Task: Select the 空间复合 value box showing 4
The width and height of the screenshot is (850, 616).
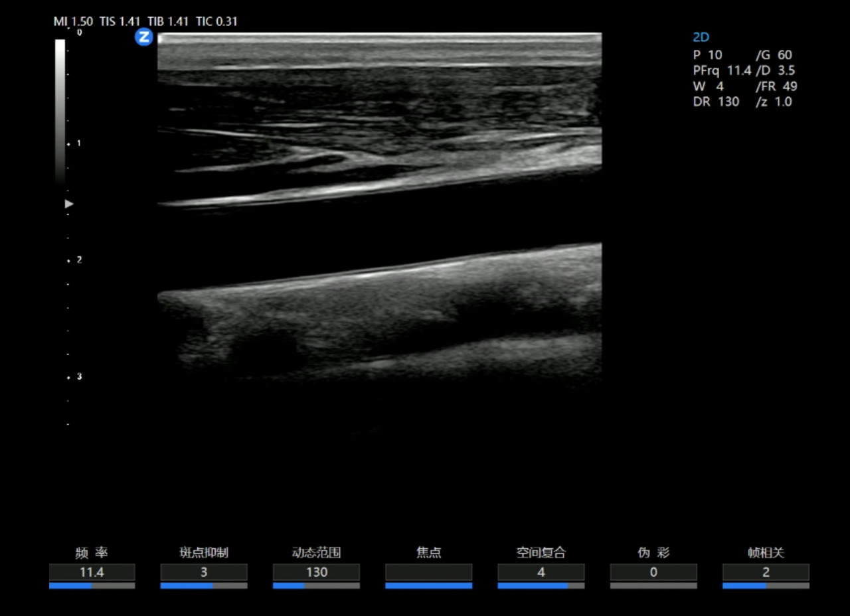Action: pyautogui.click(x=541, y=572)
